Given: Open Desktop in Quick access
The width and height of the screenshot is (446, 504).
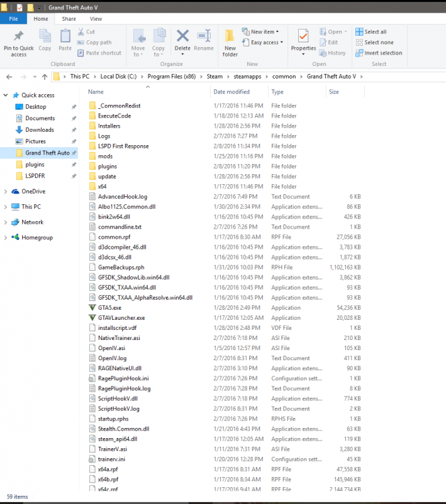Looking at the screenshot, I should tap(36, 106).
